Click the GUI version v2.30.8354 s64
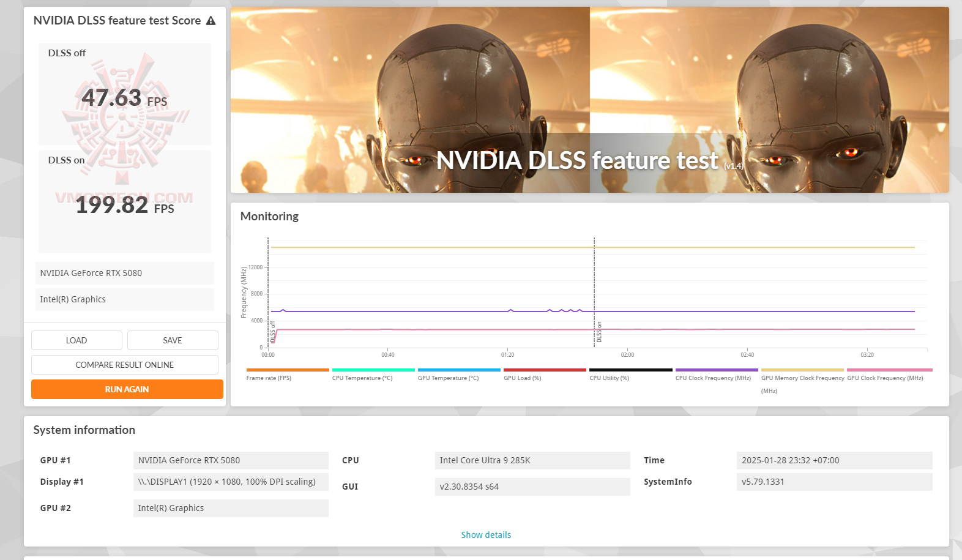The width and height of the screenshot is (962, 560). click(x=532, y=487)
